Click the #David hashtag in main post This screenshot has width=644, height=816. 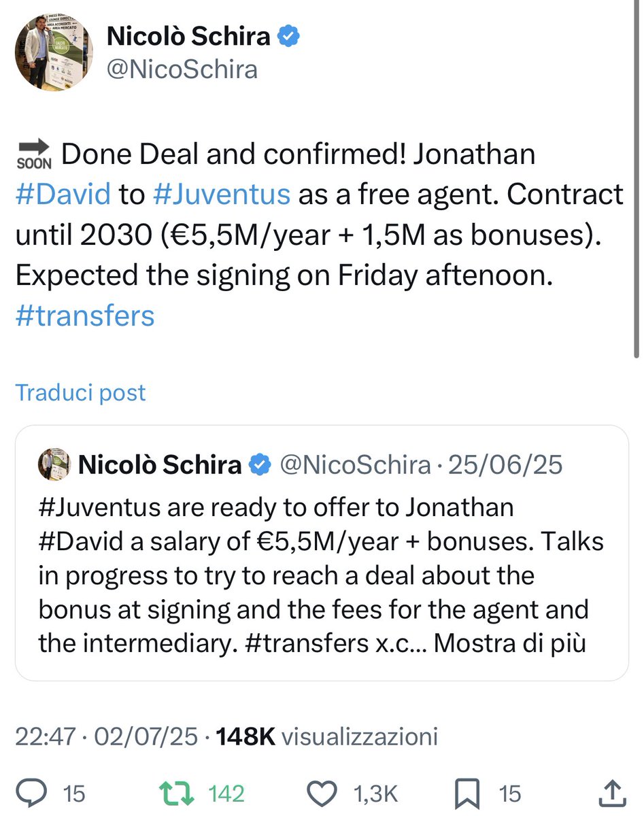(x=63, y=194)
